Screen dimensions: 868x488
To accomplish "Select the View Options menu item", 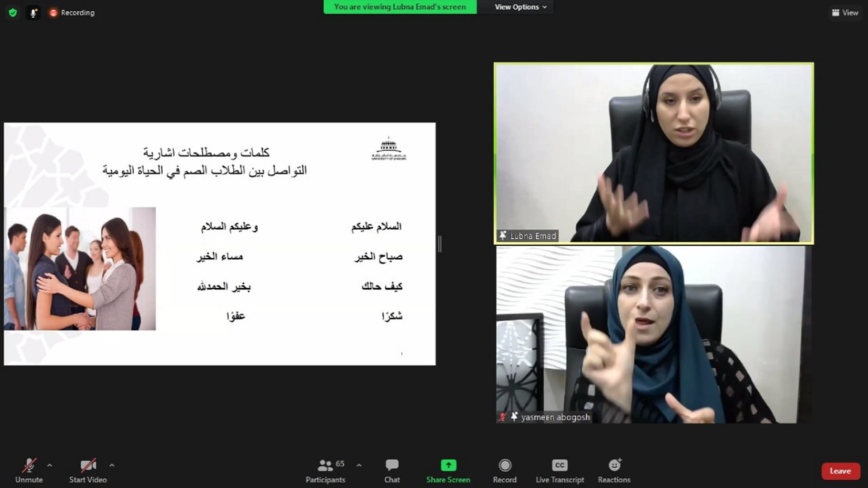I will [520, 7].
